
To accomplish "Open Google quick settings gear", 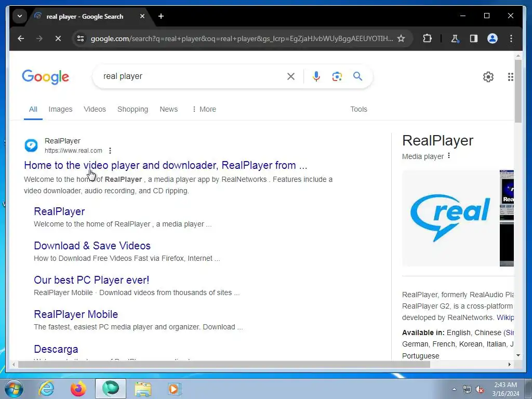I will (488, 77).
